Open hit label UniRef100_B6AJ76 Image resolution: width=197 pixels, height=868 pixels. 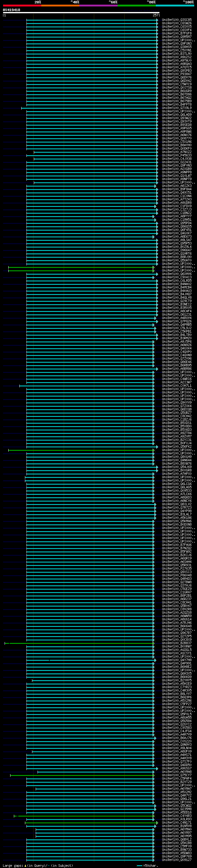click(177, 738)
